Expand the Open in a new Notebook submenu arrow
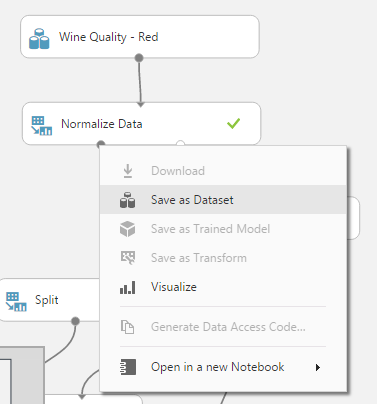377x404 pixels. click(318, 367)
